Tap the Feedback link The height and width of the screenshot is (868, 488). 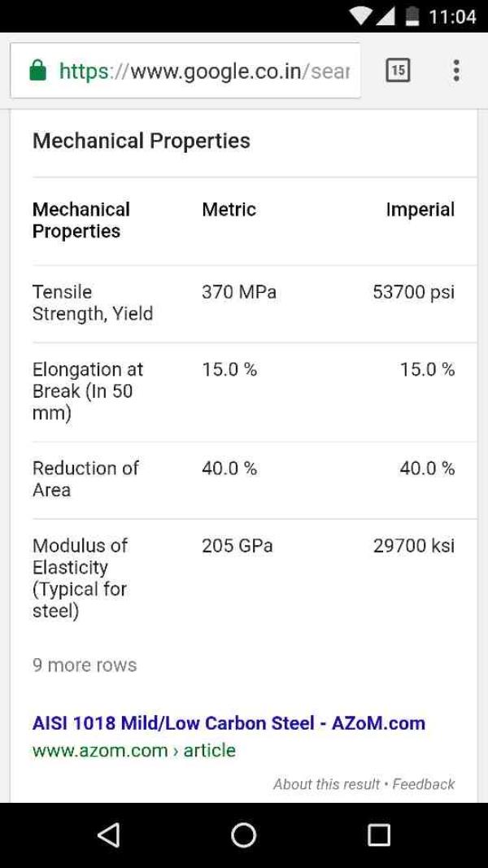coord(424,784)
